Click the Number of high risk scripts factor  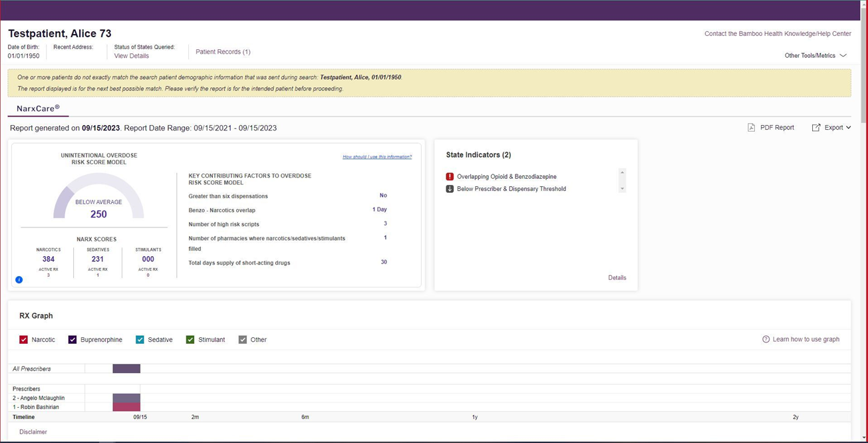[x=224, y=224]
